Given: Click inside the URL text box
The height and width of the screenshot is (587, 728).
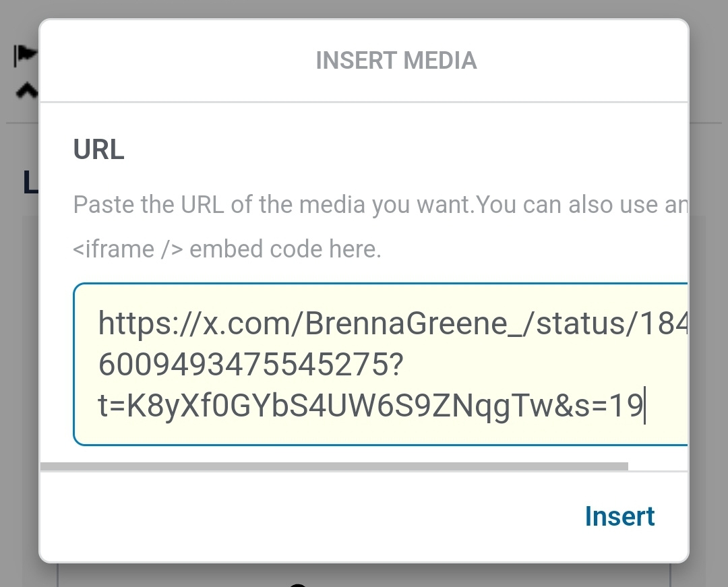Looking at the screenshot, I should tap(377, 364).
